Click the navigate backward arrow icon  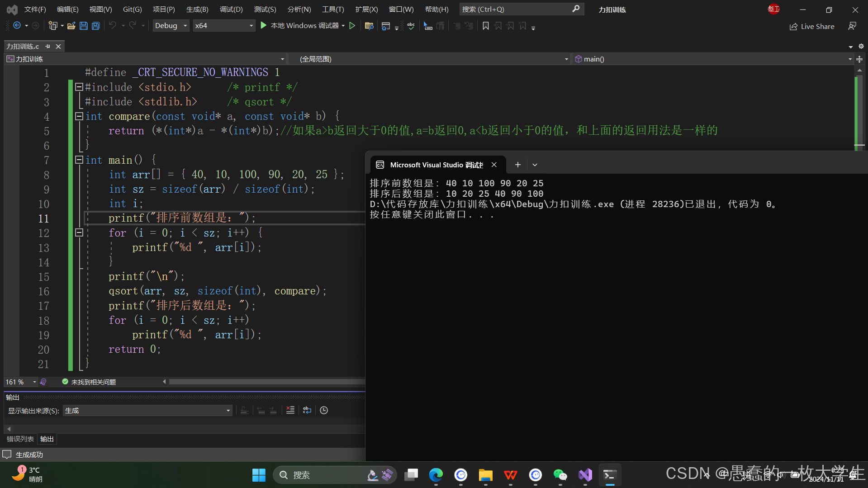pos(17,26)
